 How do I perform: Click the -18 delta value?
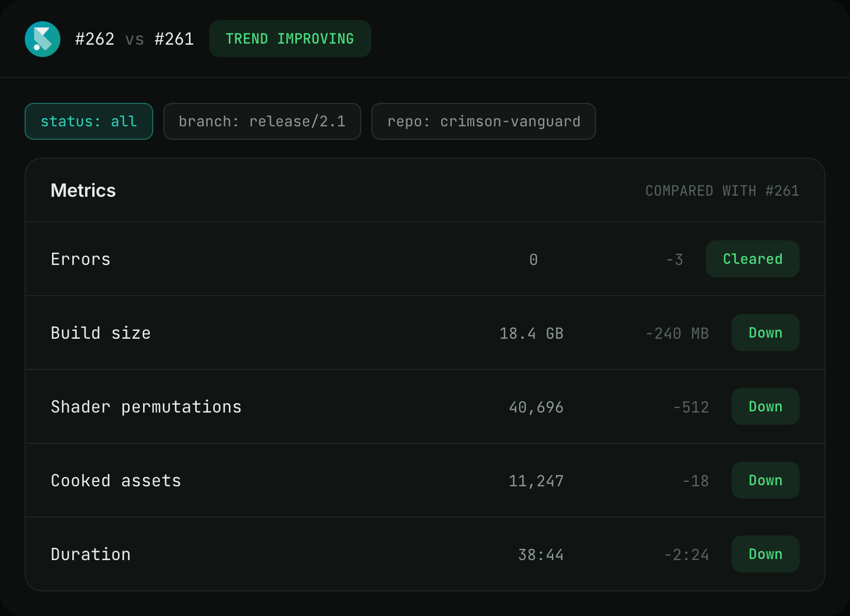tap(696, 481)
